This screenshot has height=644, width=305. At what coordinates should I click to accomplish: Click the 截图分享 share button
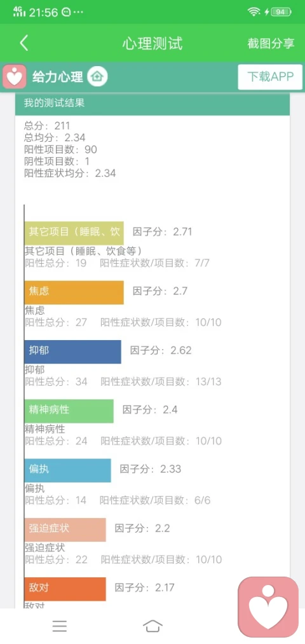[271, 43]
